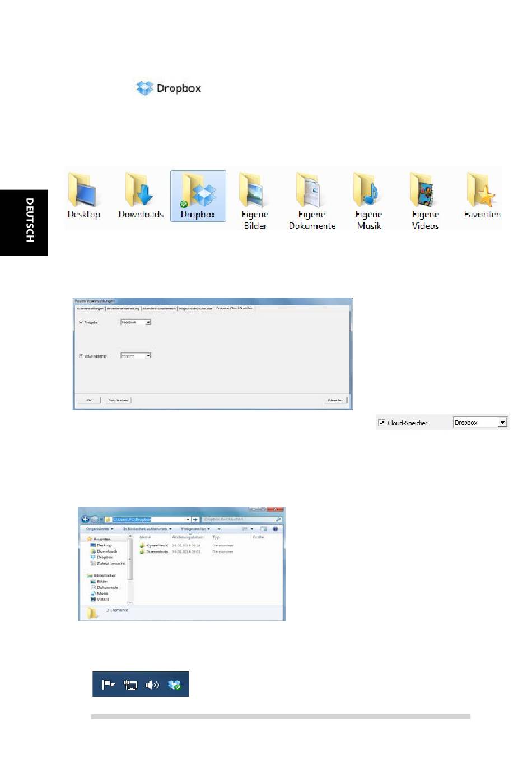532x766 pixels.
Task: Click the OK button in dialog
Action: 89,400
